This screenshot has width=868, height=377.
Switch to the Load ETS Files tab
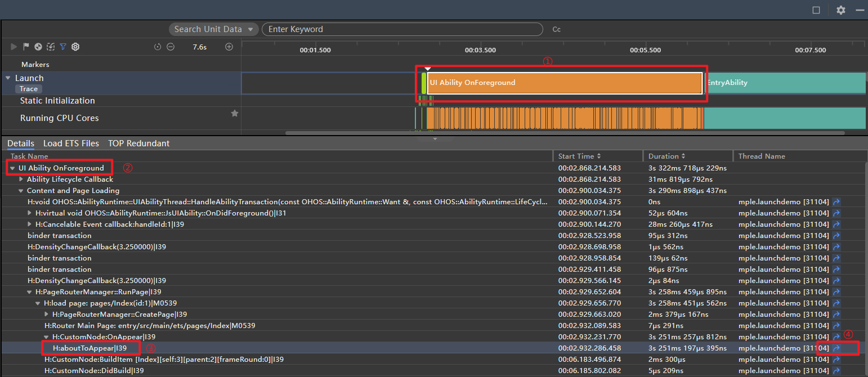[x=71, y=143]
